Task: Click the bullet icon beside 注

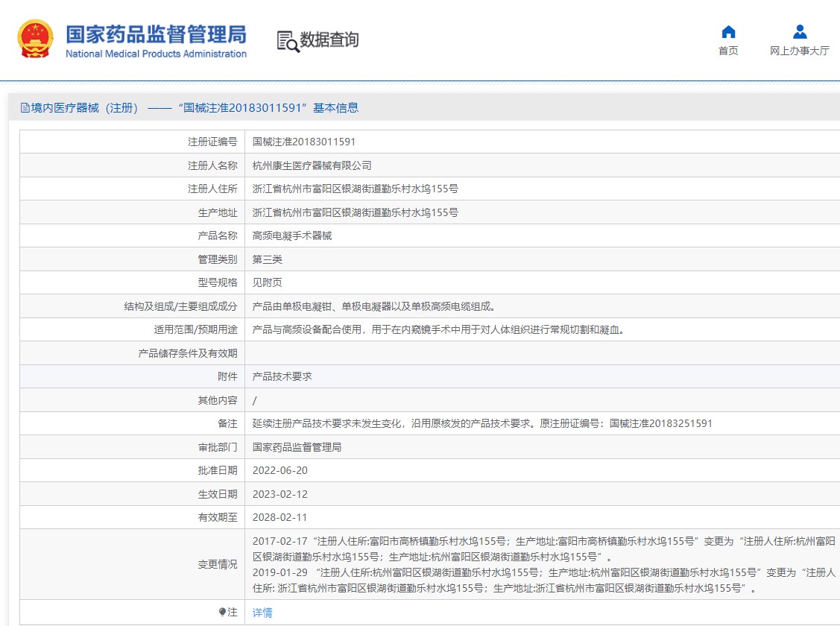Action: [x=222, y=612]
